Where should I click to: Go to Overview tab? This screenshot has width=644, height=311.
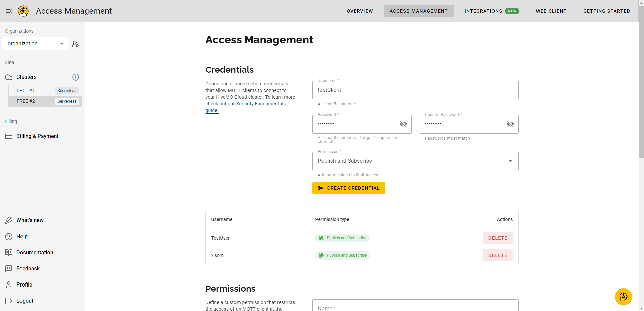tap(360, 11)
